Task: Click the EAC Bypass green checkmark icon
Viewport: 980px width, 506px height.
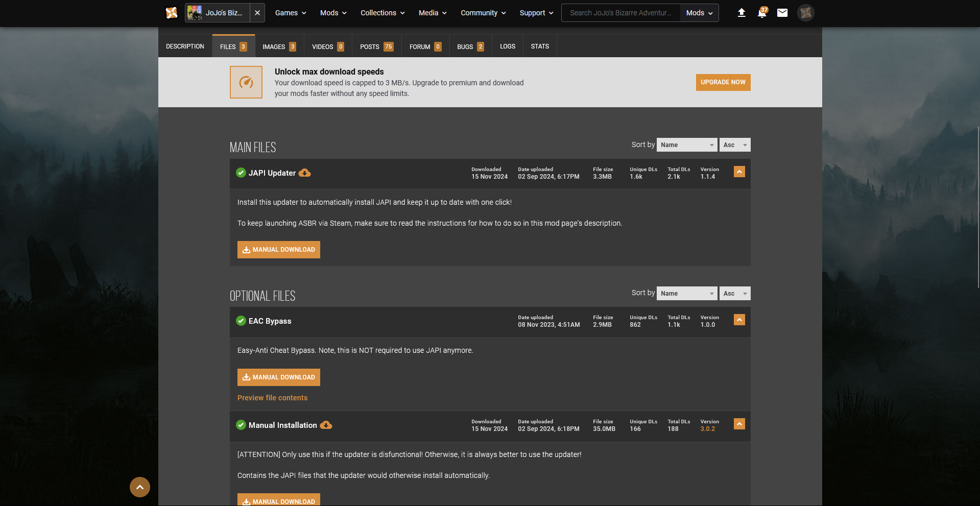Action: coord(241,321)
